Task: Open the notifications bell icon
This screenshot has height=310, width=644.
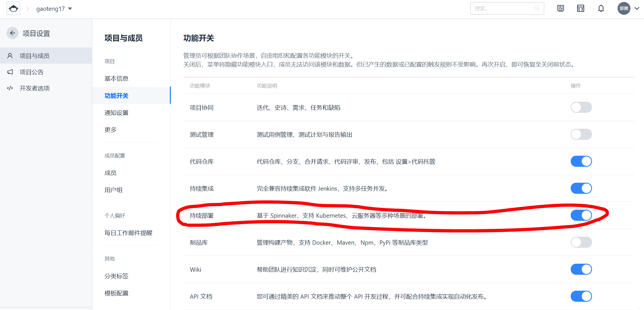Action: [601, 9]
